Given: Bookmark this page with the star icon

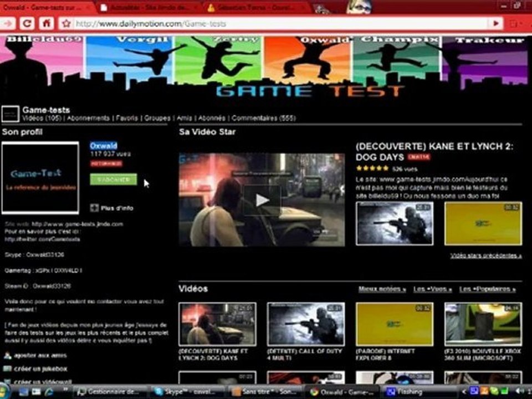Looking at the screenshot, I should [66, 24].
